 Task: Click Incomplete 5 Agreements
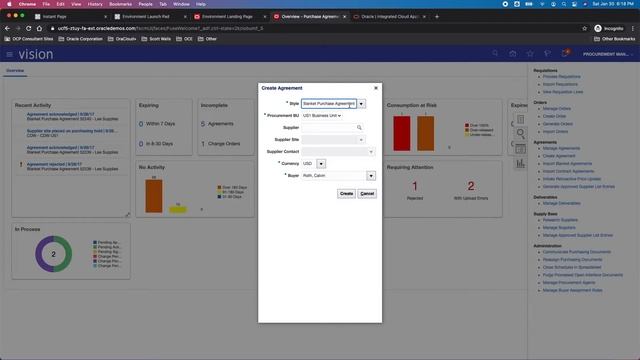point(217,124)
